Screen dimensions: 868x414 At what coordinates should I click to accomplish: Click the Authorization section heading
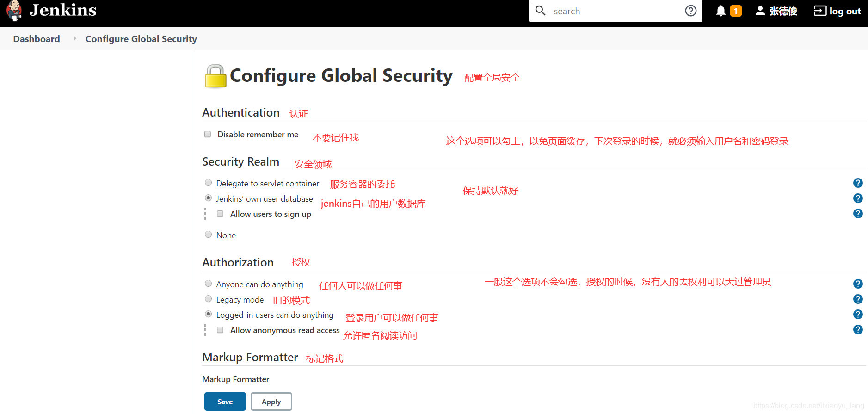point(238,262)
